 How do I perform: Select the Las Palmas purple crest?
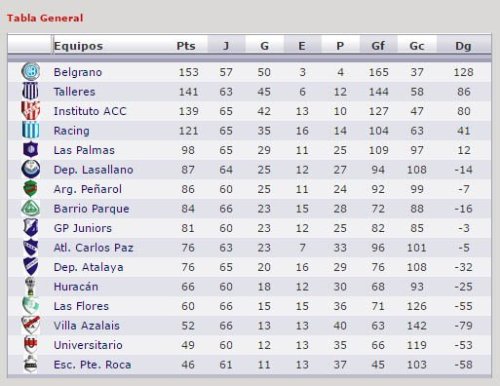click(30, 150)
